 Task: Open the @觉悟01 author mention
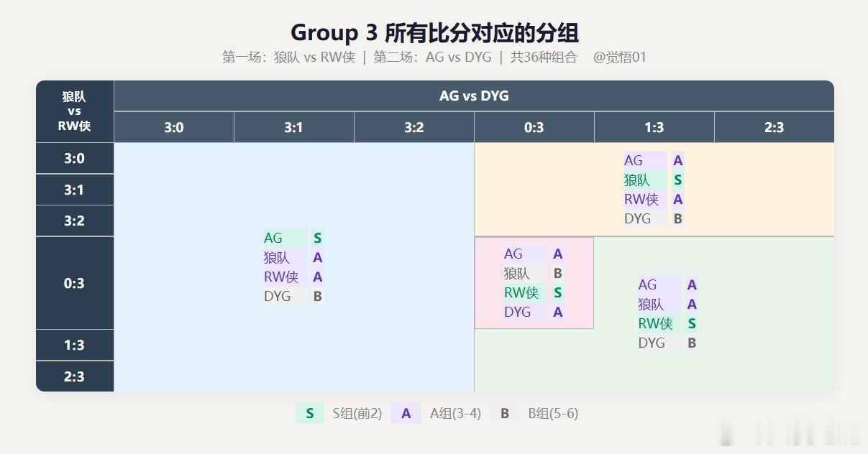[x=620, y=57]
